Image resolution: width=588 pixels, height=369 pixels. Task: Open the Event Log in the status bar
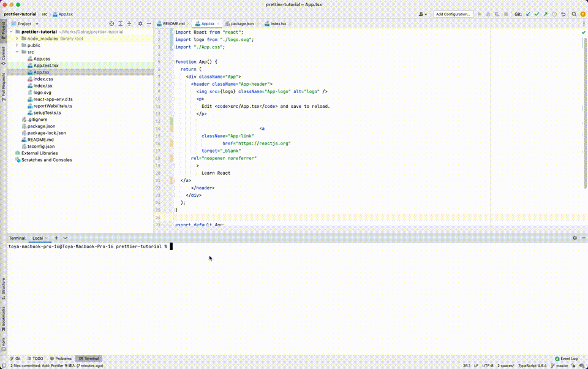click(567, 359)
